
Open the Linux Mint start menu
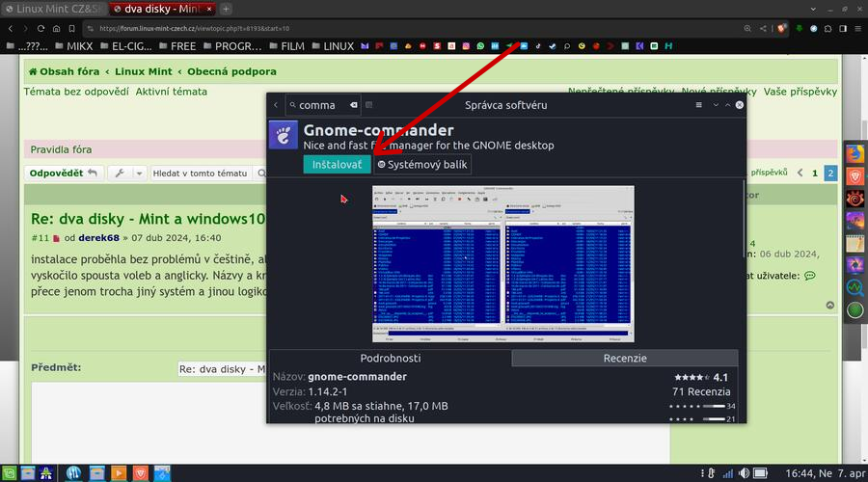[x=14, y=472]
